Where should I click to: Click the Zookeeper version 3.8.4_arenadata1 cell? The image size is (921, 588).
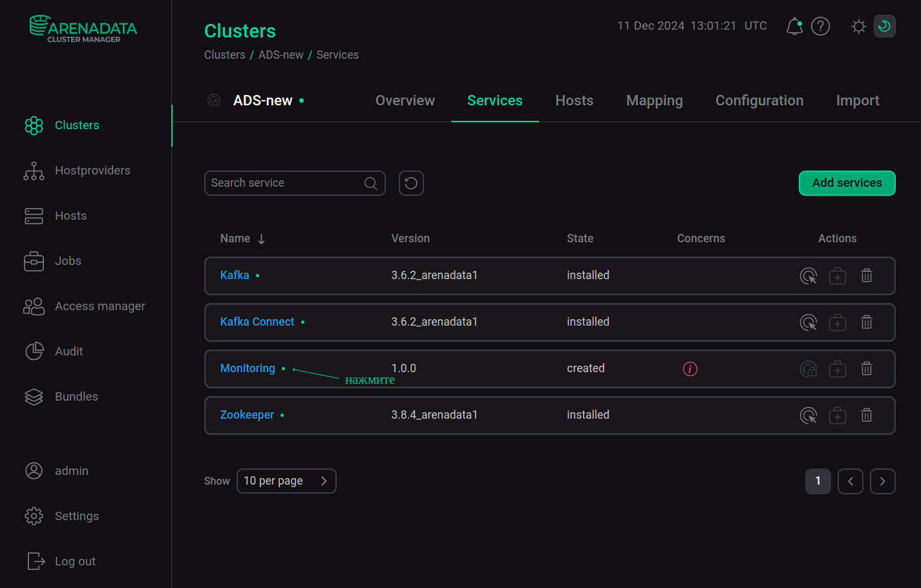pos(434,415)
